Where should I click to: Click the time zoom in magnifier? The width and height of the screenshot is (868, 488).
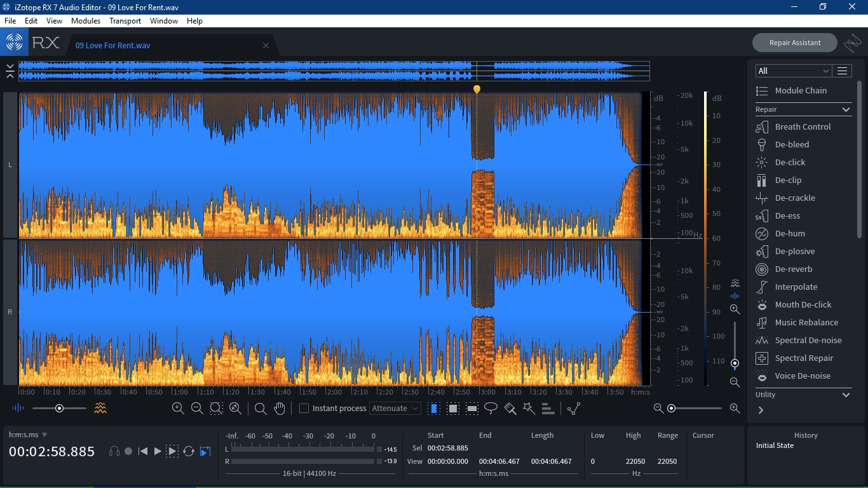tap(178, 409)
